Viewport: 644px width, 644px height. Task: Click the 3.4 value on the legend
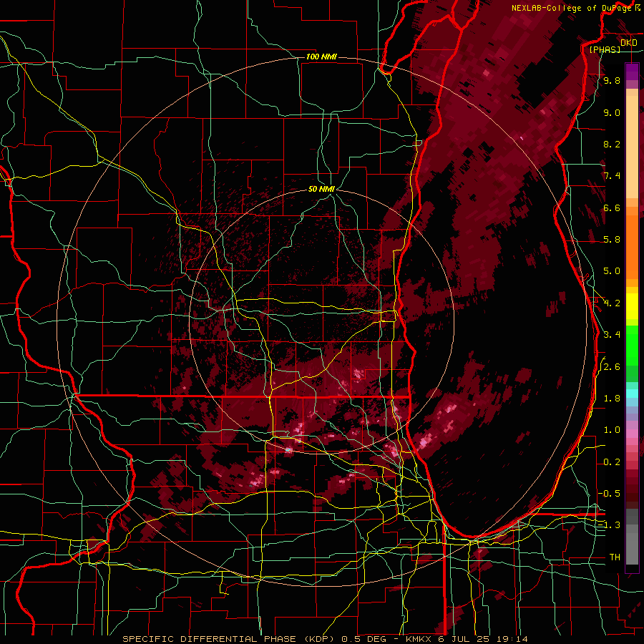(612, 335)
